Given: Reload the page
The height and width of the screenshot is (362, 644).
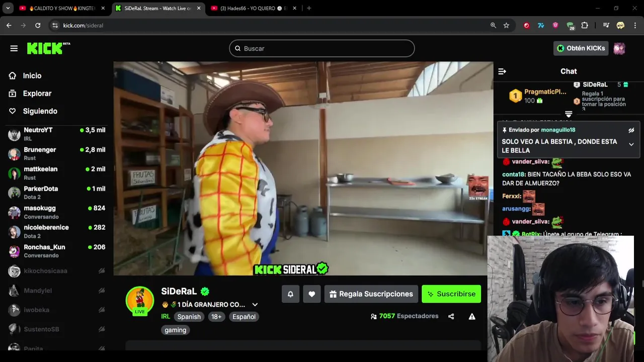Looking at the screenshot, I should coord(38,25).
